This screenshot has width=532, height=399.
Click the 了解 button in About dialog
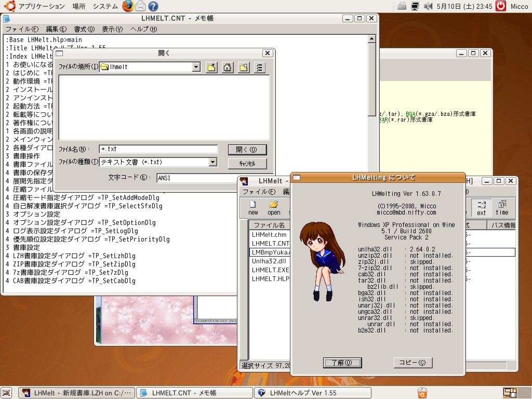tap(342, 363)
